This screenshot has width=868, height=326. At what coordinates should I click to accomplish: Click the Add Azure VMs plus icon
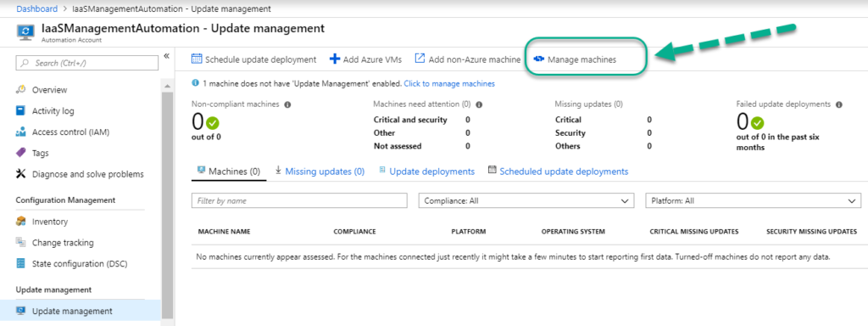334,59
